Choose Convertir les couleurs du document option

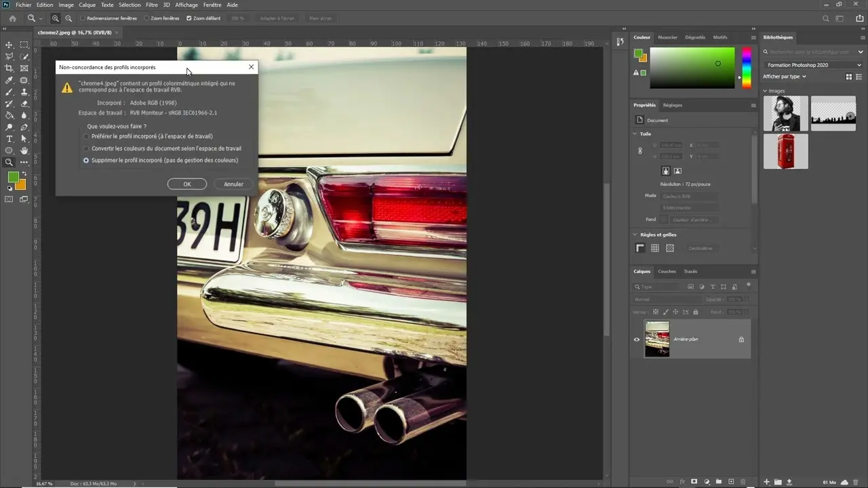(86, 148)
